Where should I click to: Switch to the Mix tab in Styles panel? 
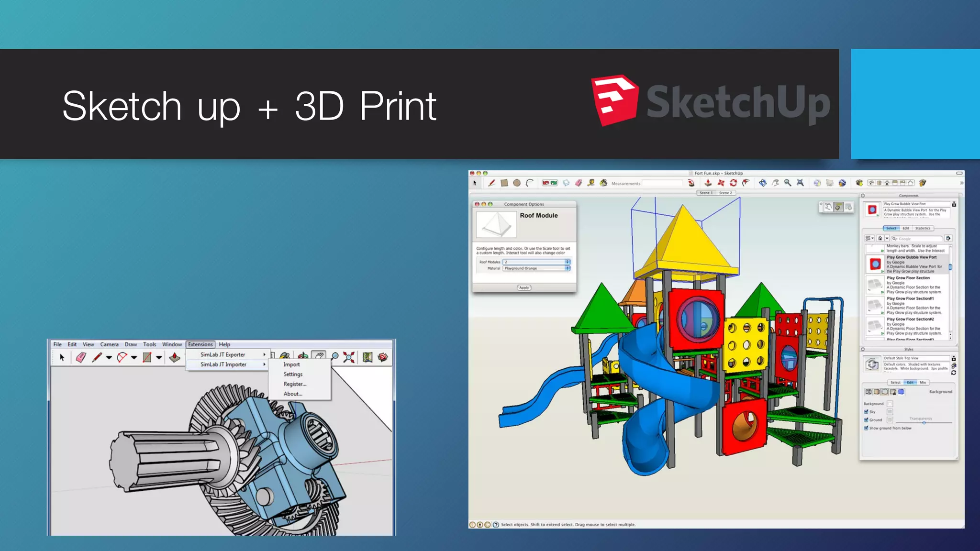pyautogui.click(x=923, y=382)
